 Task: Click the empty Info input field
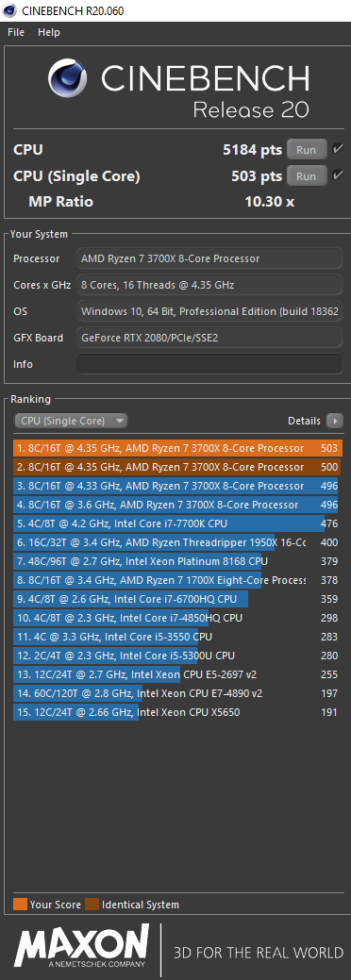coord(209,364)
